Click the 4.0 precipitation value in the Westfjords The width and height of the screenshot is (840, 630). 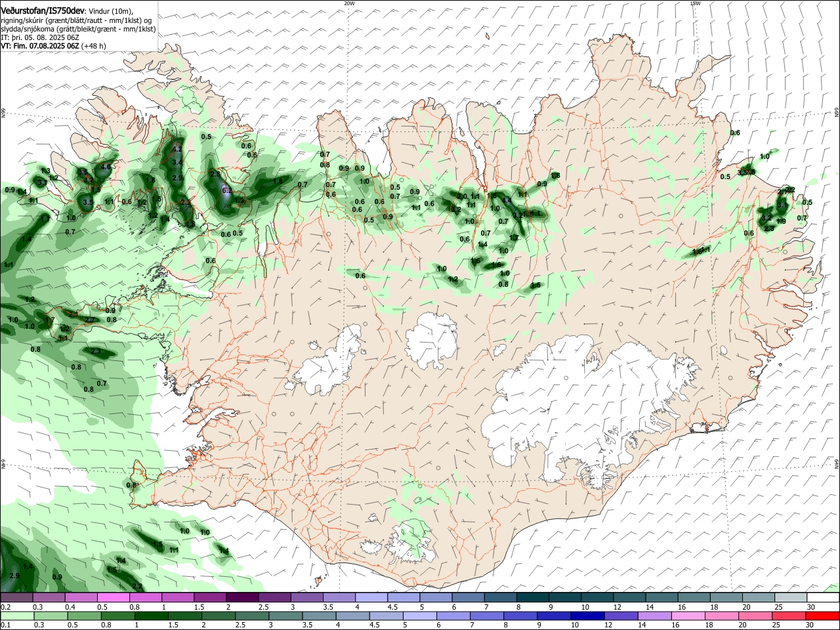click(106, 167)
